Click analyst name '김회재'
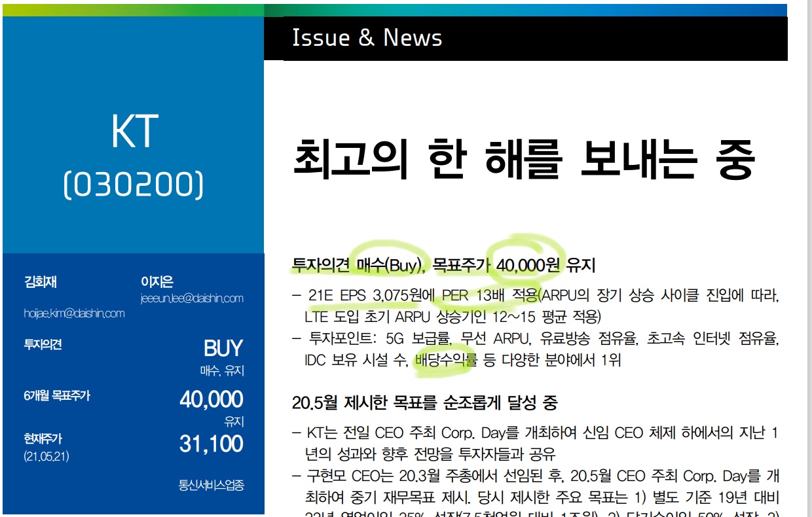This screenshot has width=812, height=517. coord(41,283)
